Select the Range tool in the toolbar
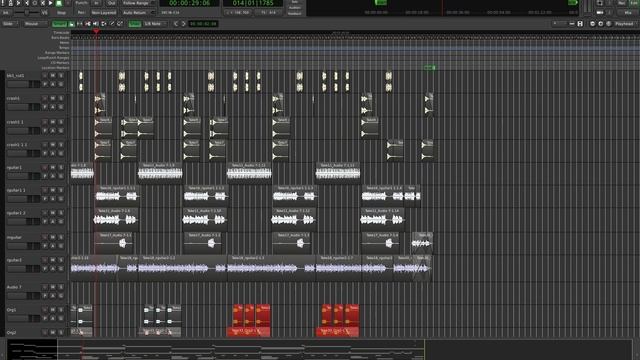The image size is (640, 360). point(80,24)
